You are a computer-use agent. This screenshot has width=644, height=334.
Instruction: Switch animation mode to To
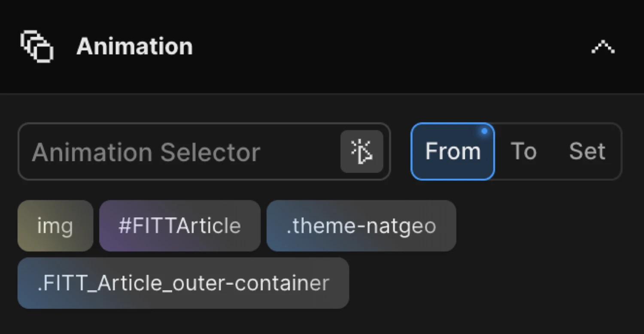click(x=524, y=151)
